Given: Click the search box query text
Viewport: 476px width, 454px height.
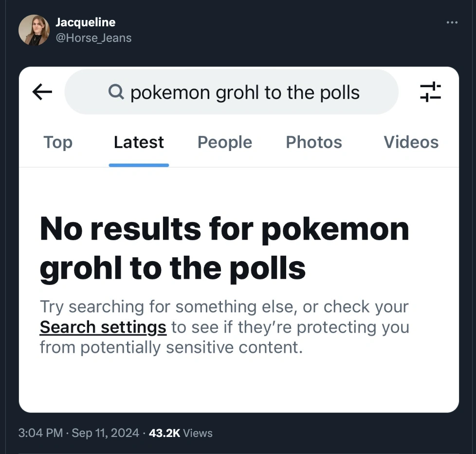Looking at the screenshot, I should click(245, 92).
